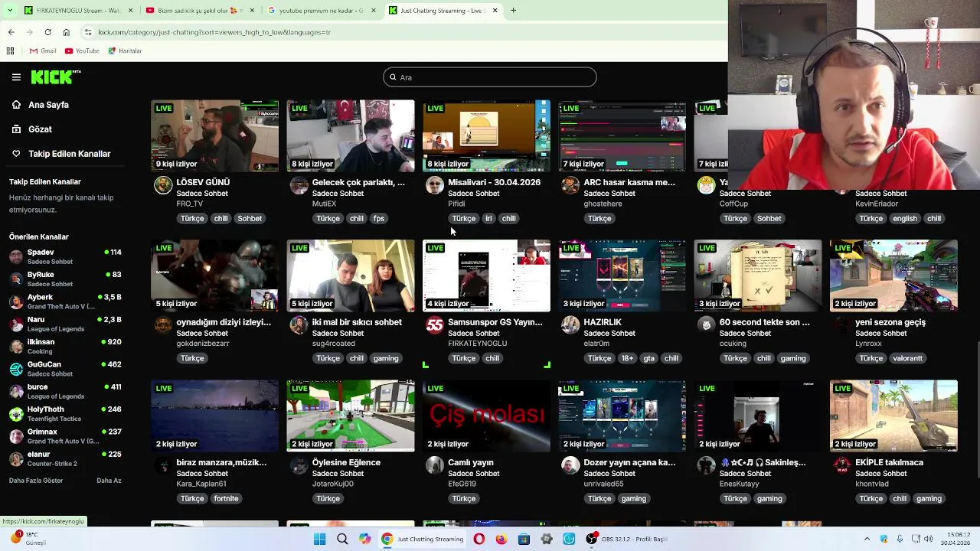
Task: Open the Kick hamburger sidebar menu
Action: [16, 77]
